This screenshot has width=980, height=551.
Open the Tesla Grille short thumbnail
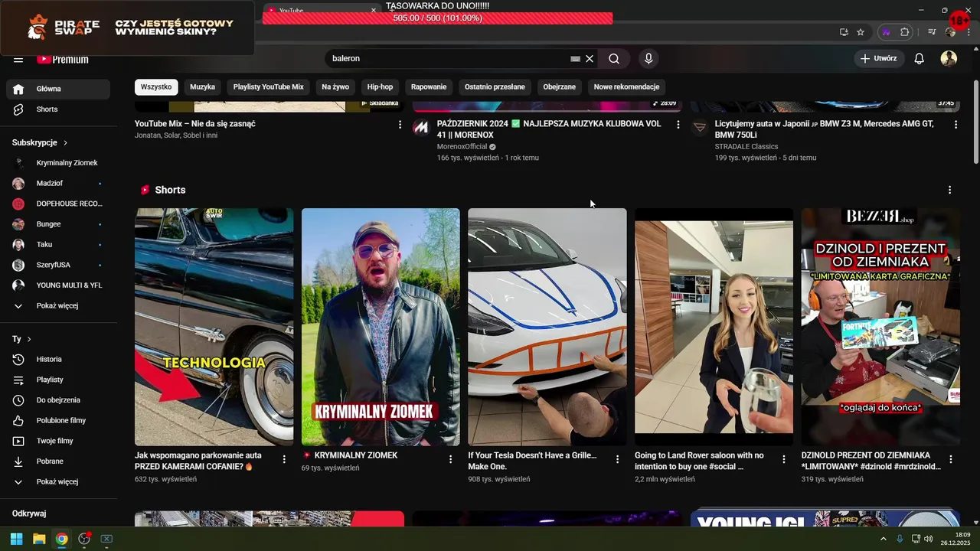(x=547, y=327)
